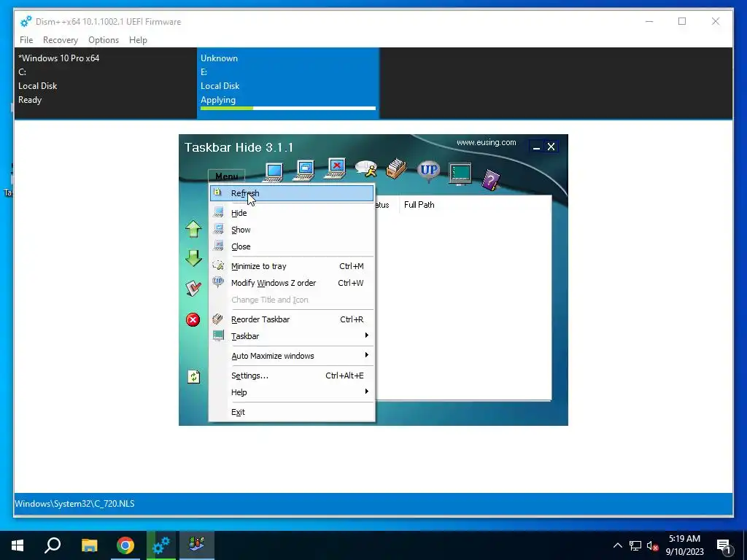Switch to Dism++ gears taskbar icon
The height and width of the screenshot is (560, 747).
point(161,545)
